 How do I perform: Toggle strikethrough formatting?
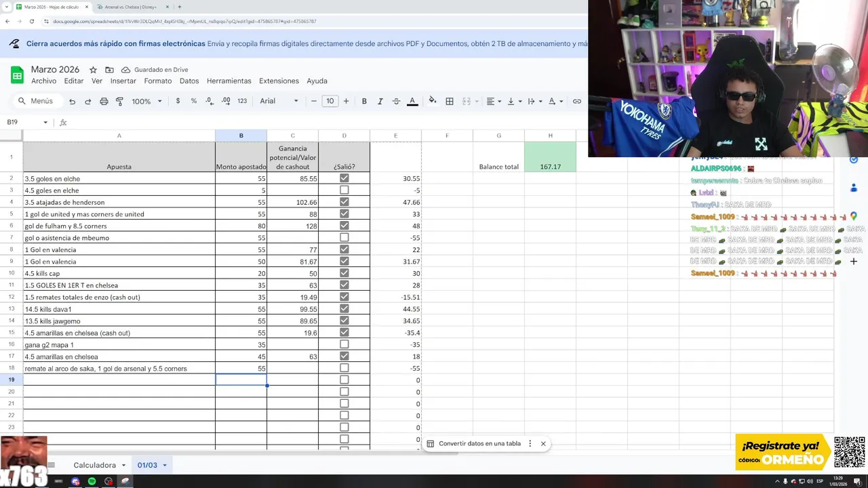396,101
